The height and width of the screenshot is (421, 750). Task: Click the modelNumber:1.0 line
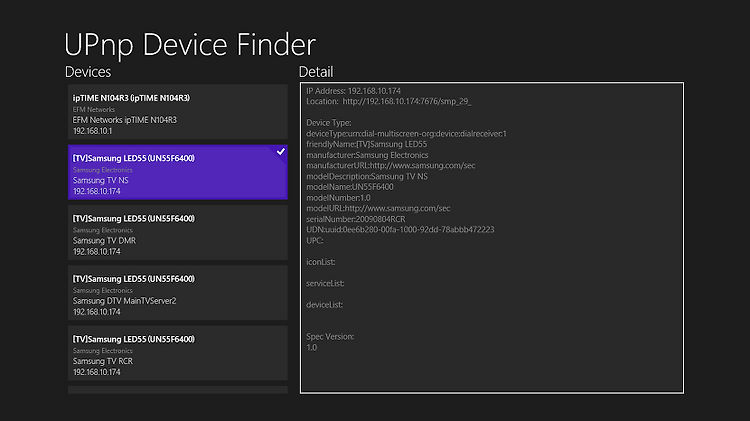338,198
